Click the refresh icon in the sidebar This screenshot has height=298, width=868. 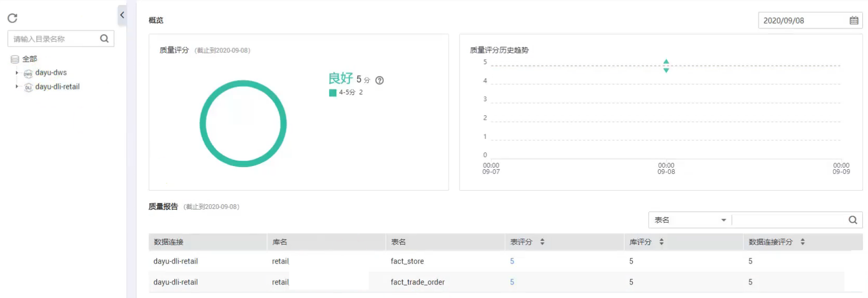pyautogui.click(x=13, y=18)
